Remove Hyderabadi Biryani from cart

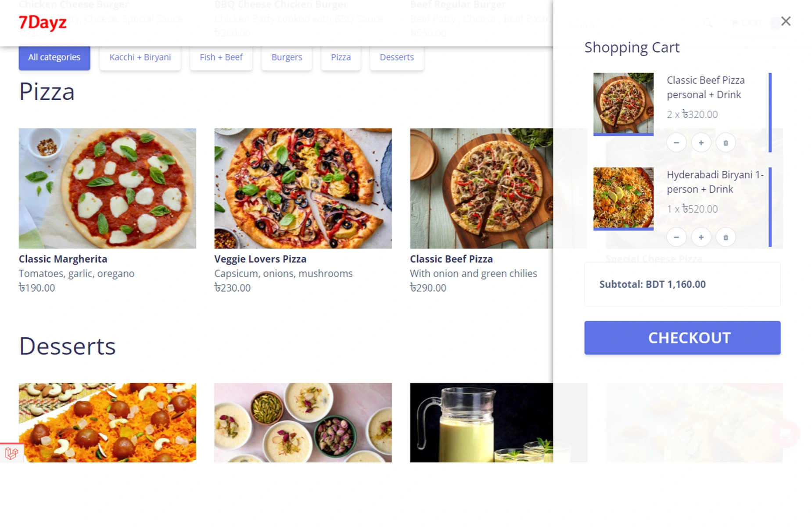tap(726, 237)
